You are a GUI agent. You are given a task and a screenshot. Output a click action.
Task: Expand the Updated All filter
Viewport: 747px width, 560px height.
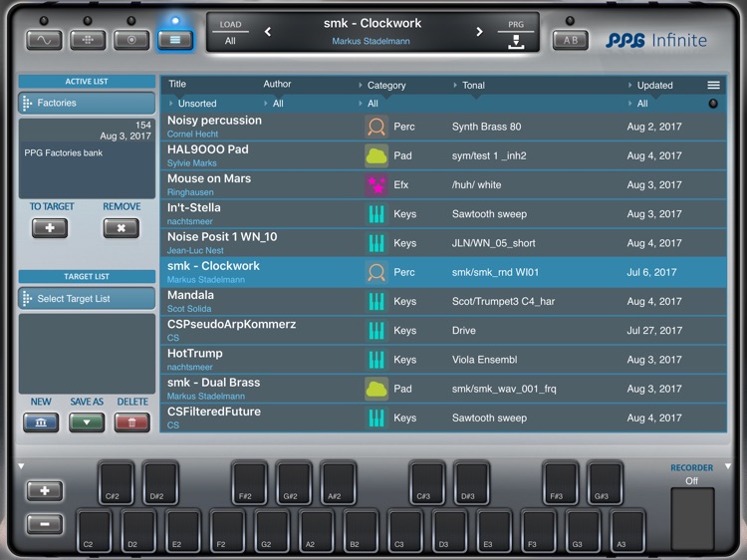pos(638,104)
